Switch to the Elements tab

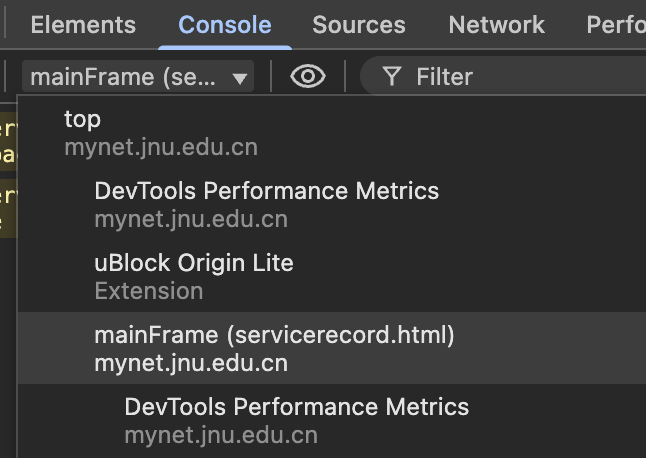coord(83,25)
